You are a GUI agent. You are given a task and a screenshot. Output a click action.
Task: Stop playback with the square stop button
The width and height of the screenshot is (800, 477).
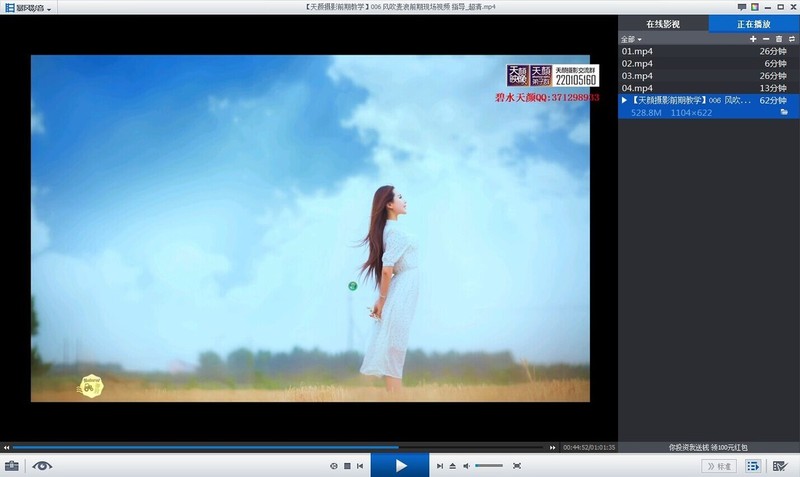point(347,466)
